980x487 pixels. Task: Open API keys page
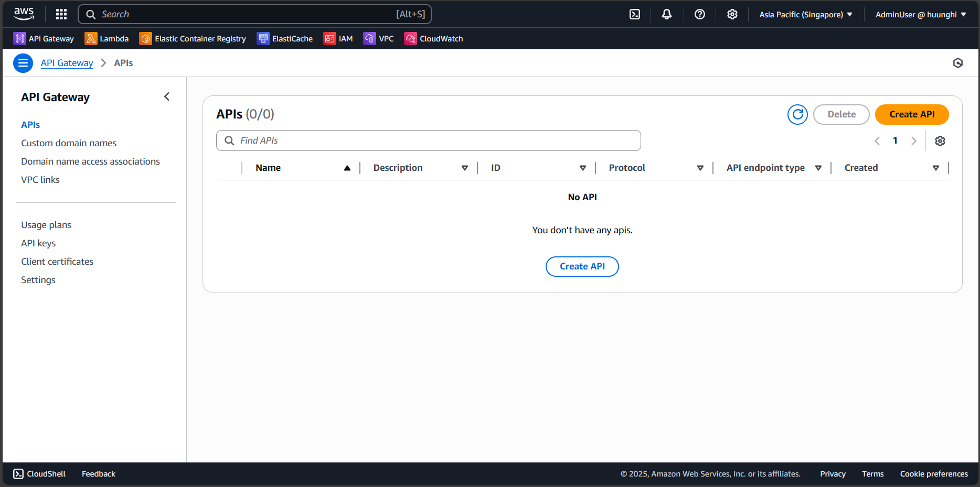pyautogui.click(x=38, y=243)
